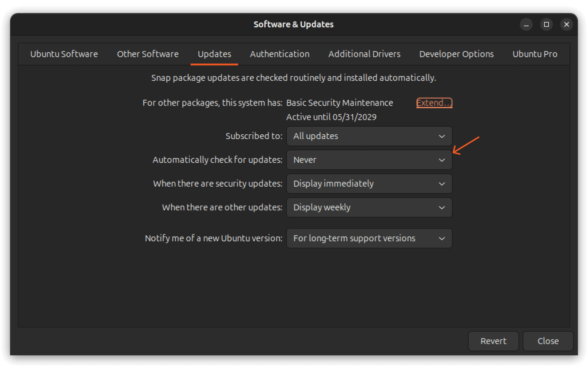Open the Ubuntu Pro tab

click(535, 54)
